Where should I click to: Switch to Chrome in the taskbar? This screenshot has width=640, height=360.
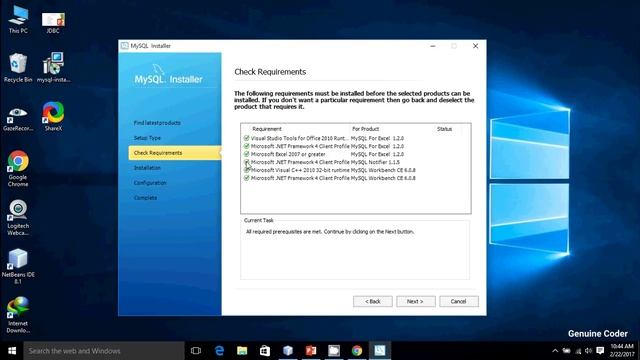[x=357, y=351]
